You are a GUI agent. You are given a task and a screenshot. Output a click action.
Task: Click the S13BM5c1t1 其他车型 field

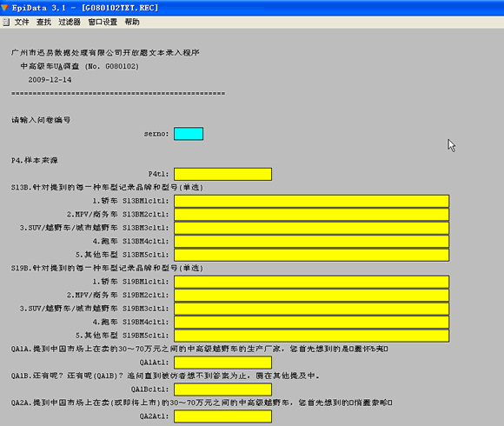(x=311, y=255)
